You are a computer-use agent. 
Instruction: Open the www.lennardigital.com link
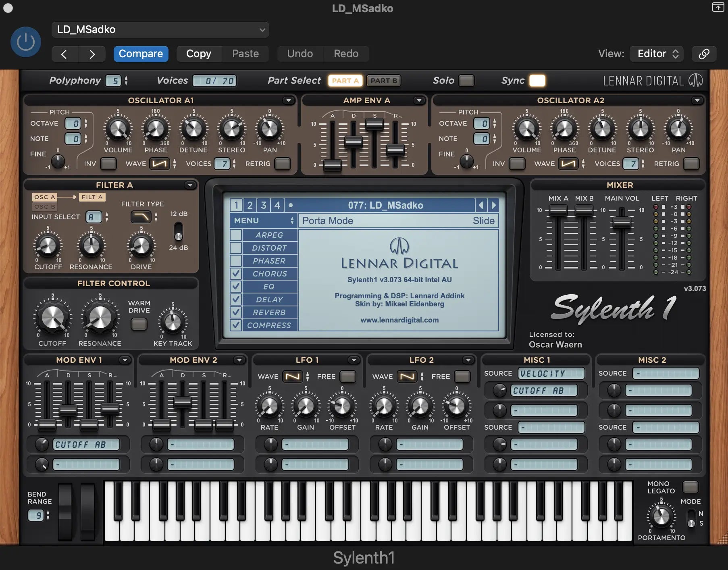(x=399, y=320)
